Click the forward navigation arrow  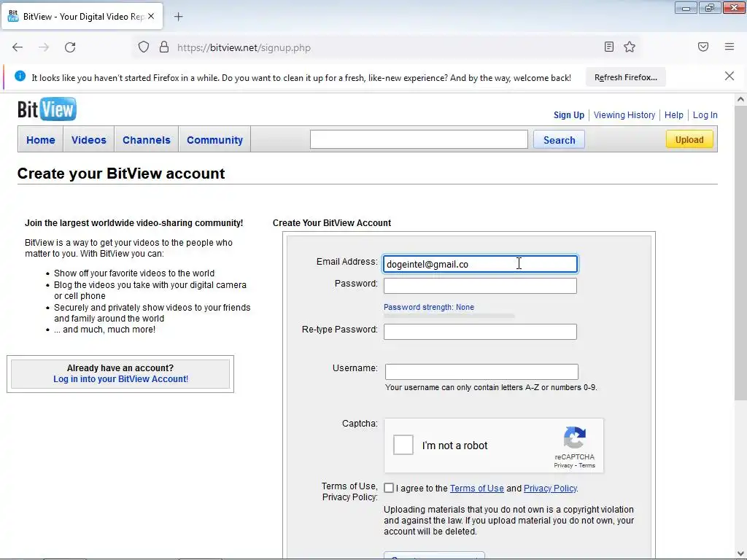click(44, 47)
